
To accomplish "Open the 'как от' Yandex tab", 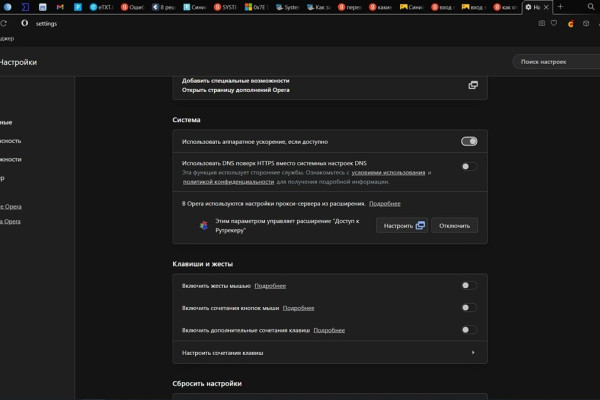I will (x=505, y=7).
